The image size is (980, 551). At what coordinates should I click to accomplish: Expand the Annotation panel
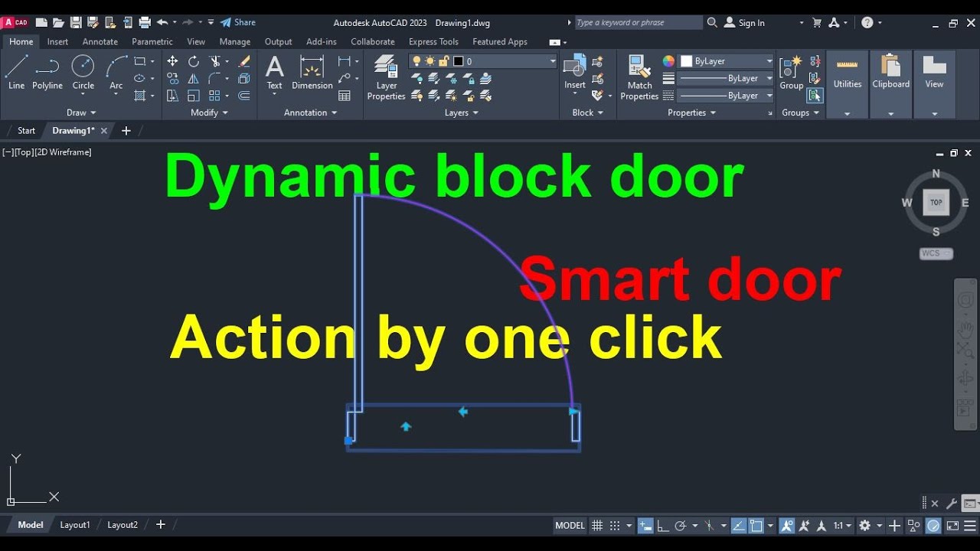point(310,112)
